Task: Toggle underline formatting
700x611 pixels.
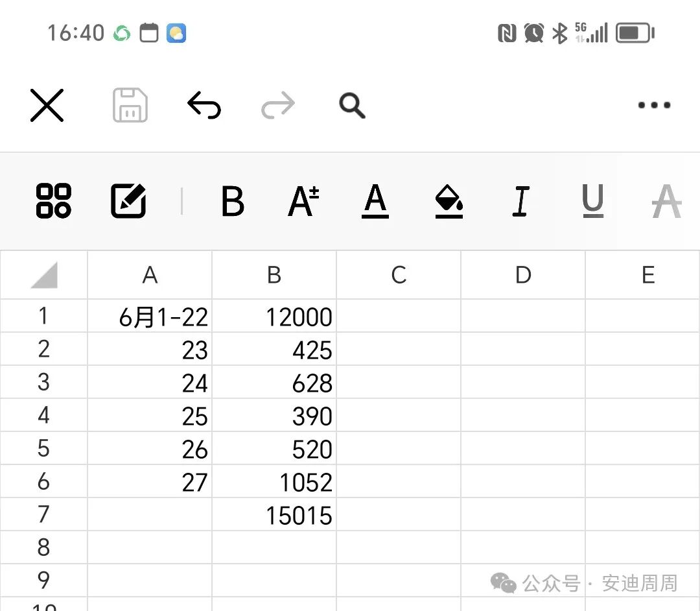Action: tap(593, 201)
